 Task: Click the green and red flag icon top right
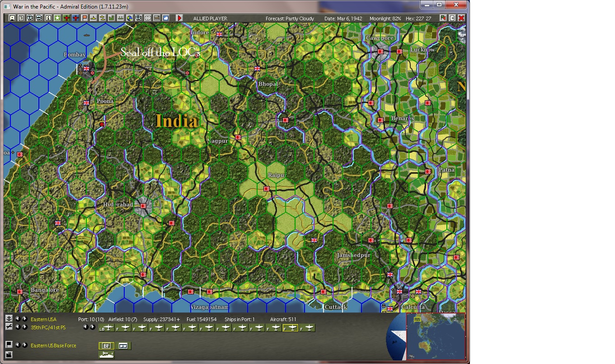pyautogui.click(x=443, y=18)
